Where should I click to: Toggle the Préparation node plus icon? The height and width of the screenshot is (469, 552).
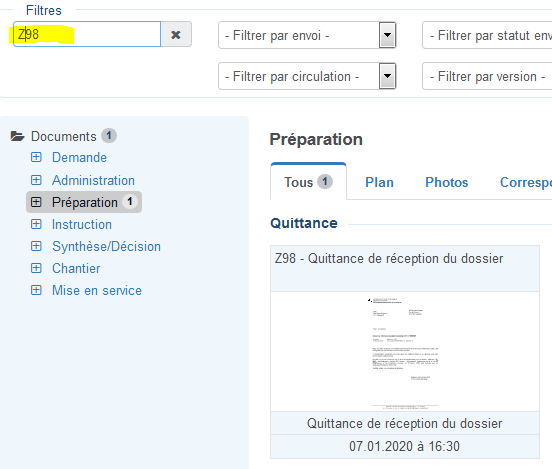tap(36, 202)
